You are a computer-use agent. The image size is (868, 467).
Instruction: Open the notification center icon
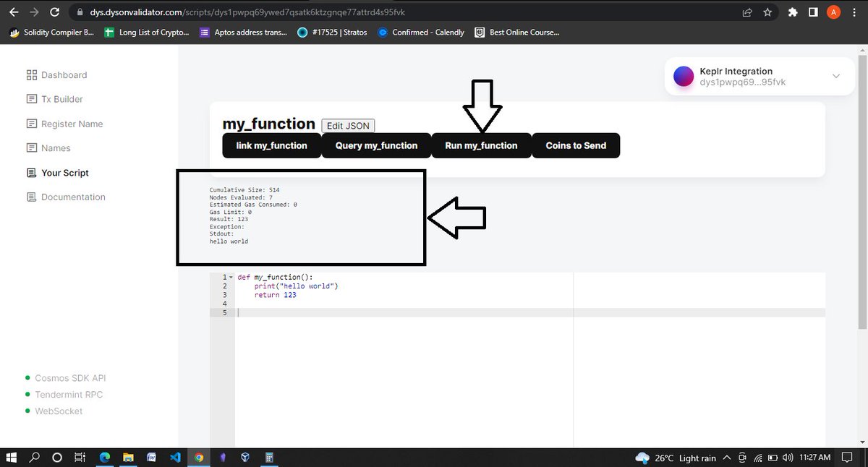coord(848,458)
